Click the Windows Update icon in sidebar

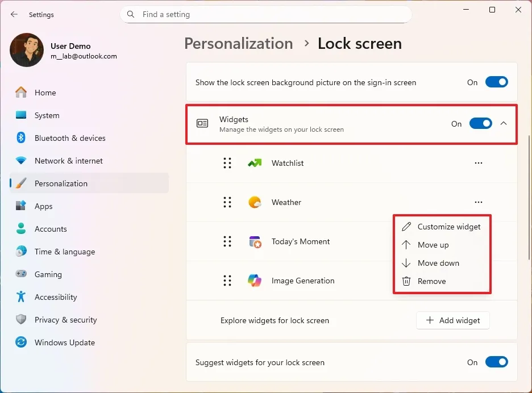[x=21, y=342]
